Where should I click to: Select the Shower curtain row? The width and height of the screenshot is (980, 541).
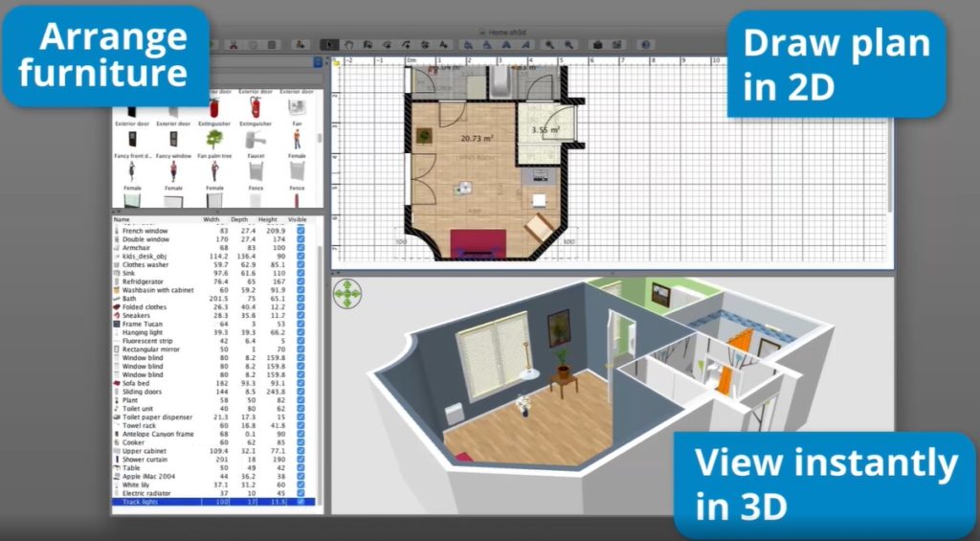(213, 459)
